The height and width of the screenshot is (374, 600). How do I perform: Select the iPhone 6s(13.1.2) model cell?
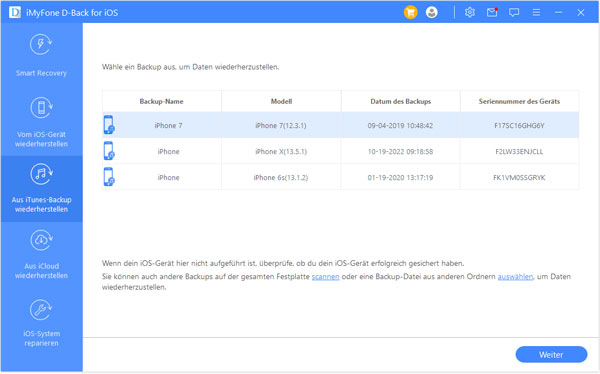(281, 178)
